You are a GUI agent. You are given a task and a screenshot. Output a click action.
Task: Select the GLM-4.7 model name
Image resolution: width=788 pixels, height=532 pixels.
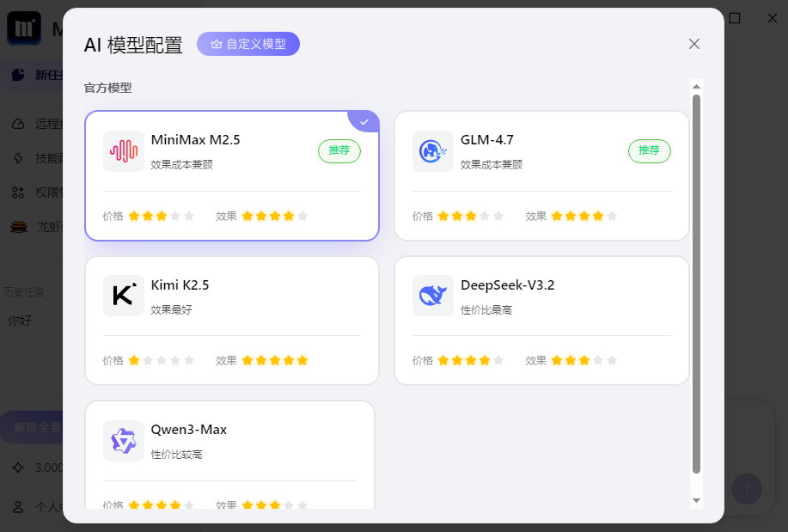[x=487, y=140]
